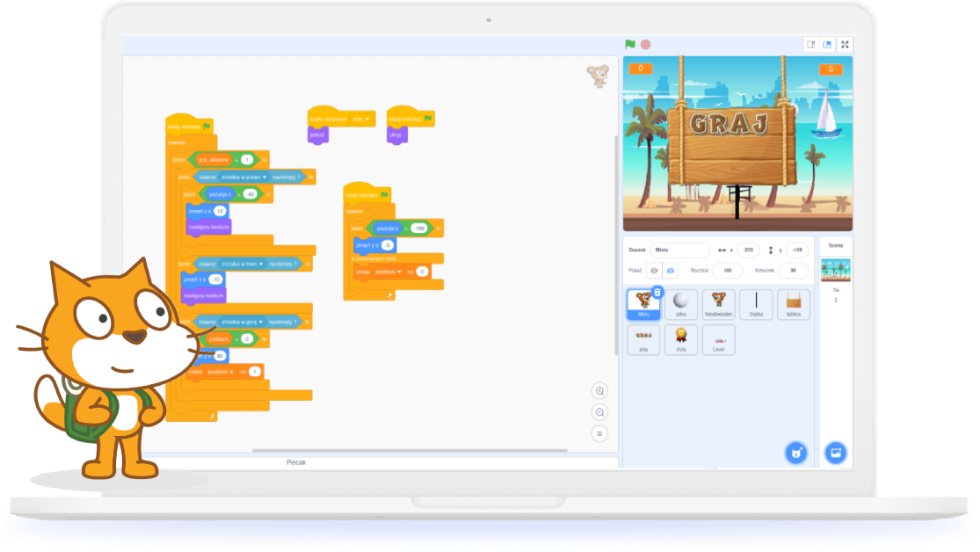The width and height of the screenshot is (980, 552).
Task: Select the piłka ball sprite
Action: click(x=681, y=304)
